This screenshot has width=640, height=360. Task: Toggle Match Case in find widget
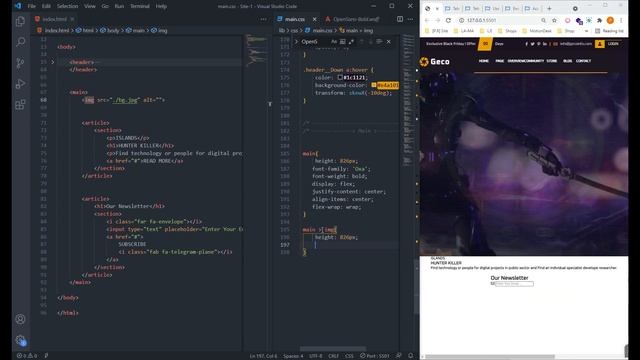pyautogui.click(x=334, y=42)
